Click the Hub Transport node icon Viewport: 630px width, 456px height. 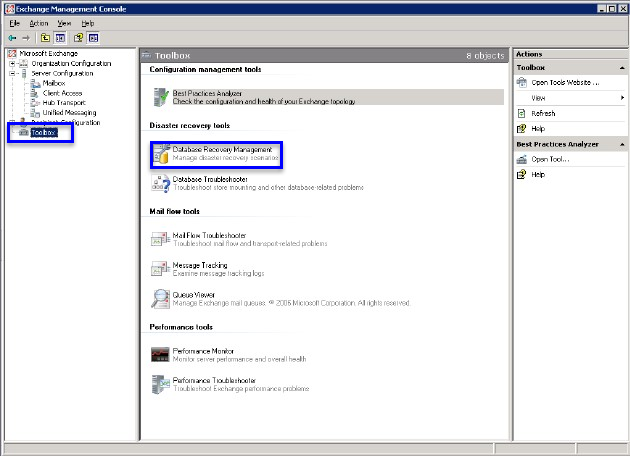point(35,103)
